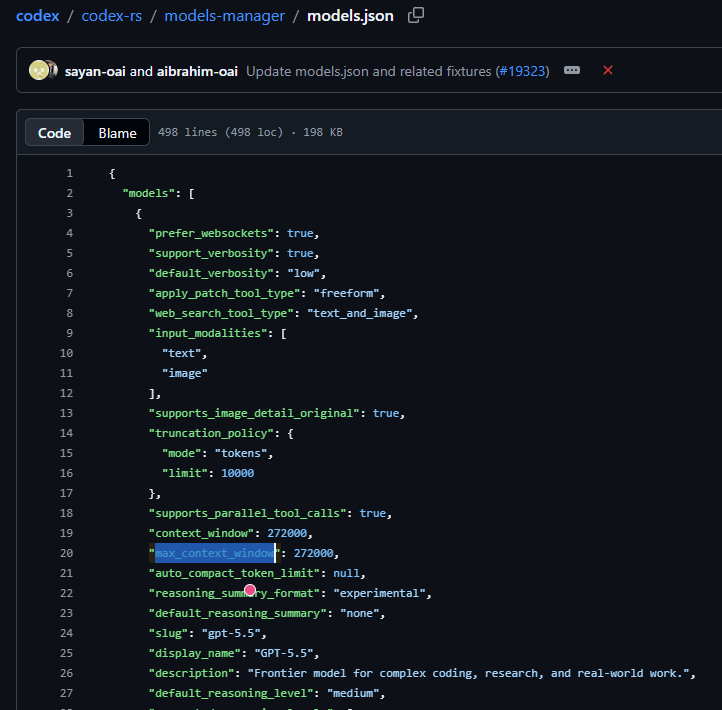Click the "default_reasoning_level" key
The image size is (722, 710).
tap(231, 693)
